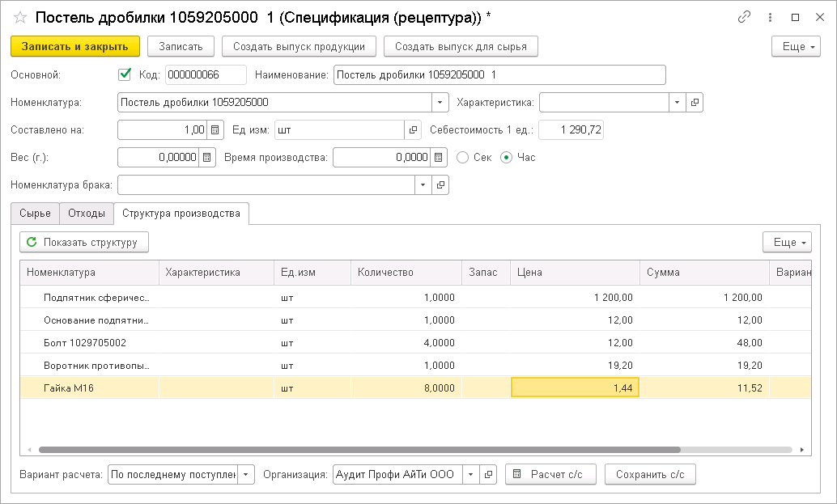Open the Организация item form
The width and height of the screenshot is (837, 504).
(x=488, y=474)
